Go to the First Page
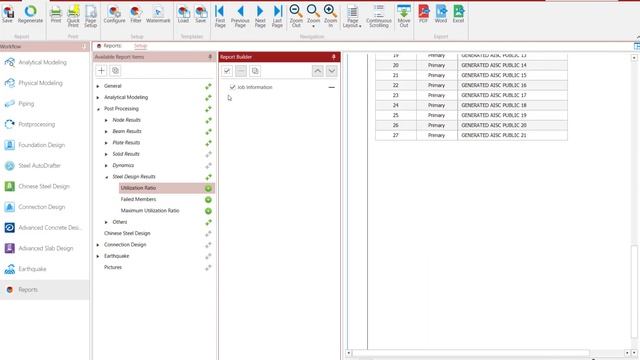 [x=220, y=16]
